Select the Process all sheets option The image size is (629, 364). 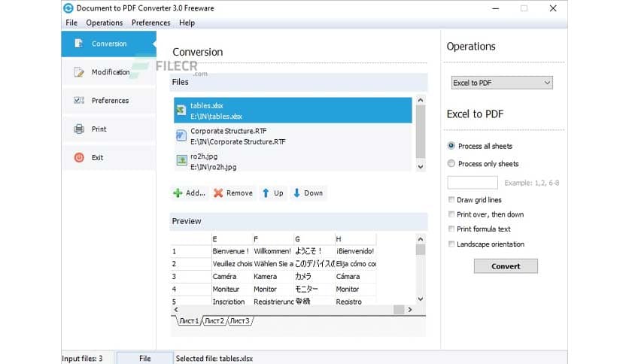(451, 146)
